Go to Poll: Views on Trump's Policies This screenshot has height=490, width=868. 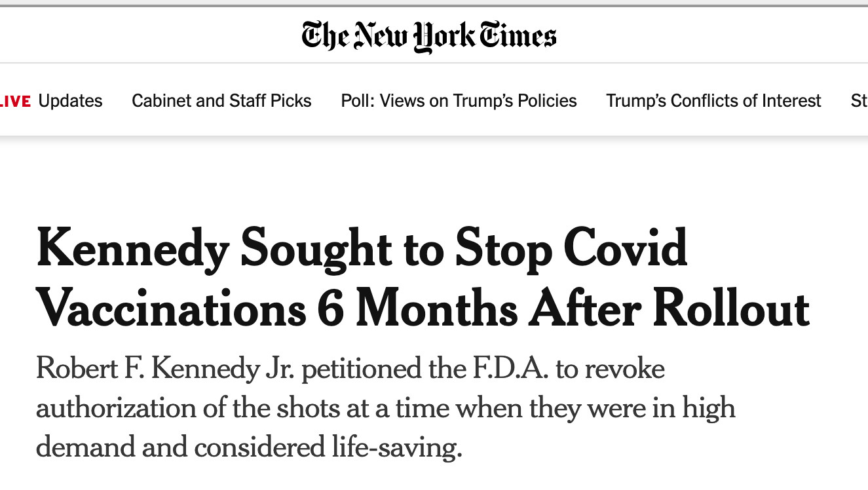[459, 101]
